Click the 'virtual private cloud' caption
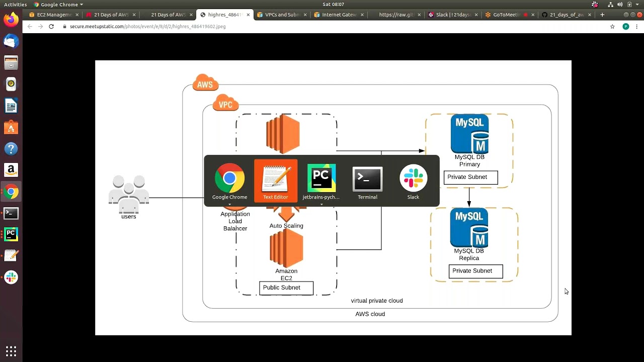Screen dimensions: 644x362 click(x=377, y=301)
